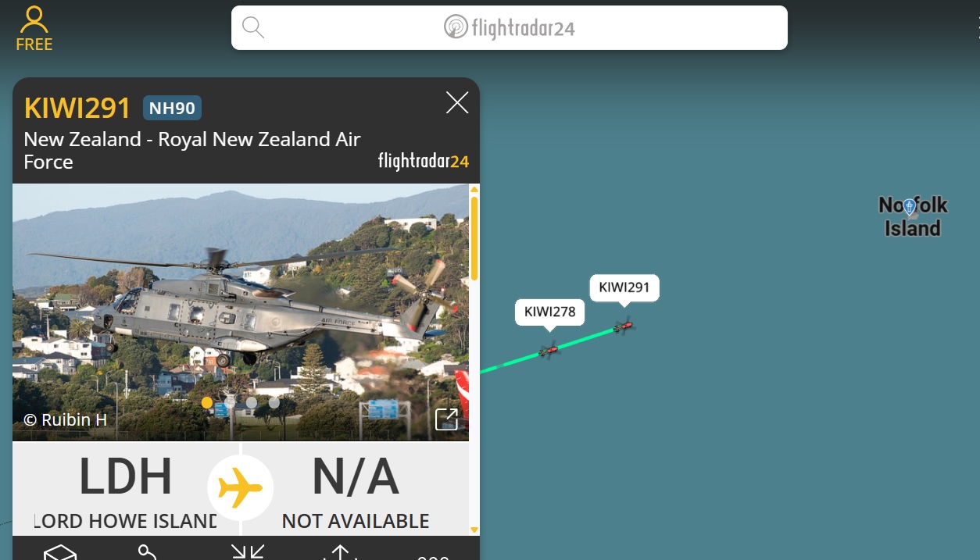Select the third photo carousel dot
Viewport: 980px width, 560px height.
click(x=252, y=403)
